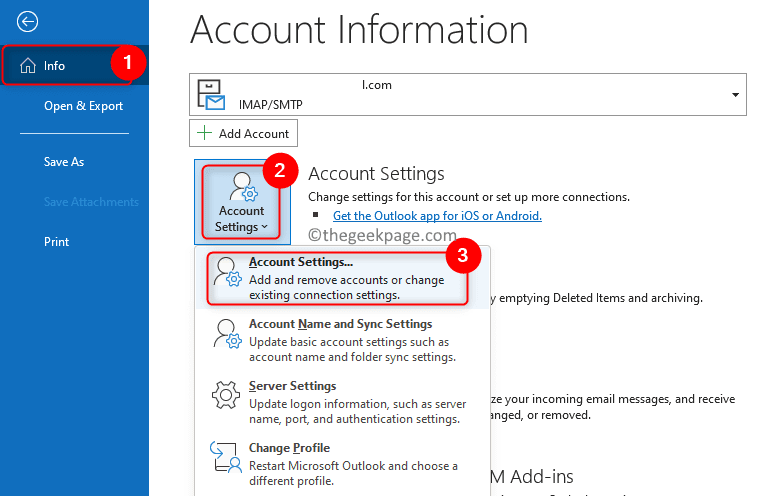The image size is (761, 496).
Task: Click the Info home icon in sidebar
Action: point(27,66)
